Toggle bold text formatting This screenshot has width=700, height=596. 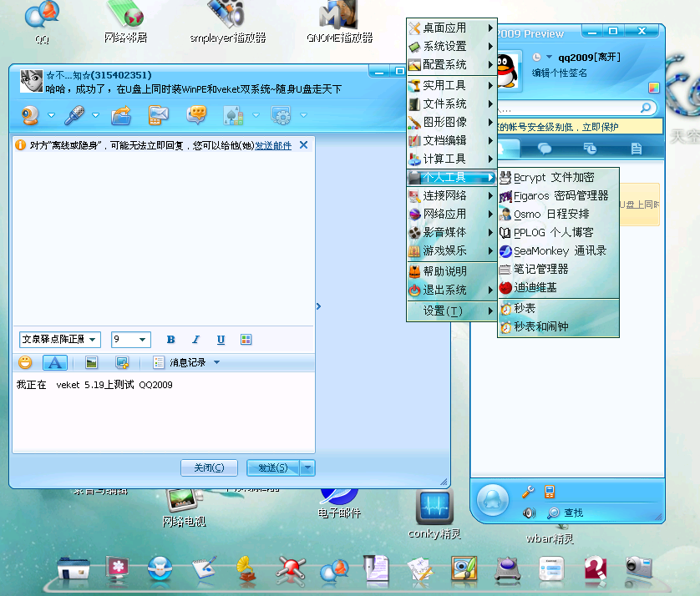click(170, 340)
